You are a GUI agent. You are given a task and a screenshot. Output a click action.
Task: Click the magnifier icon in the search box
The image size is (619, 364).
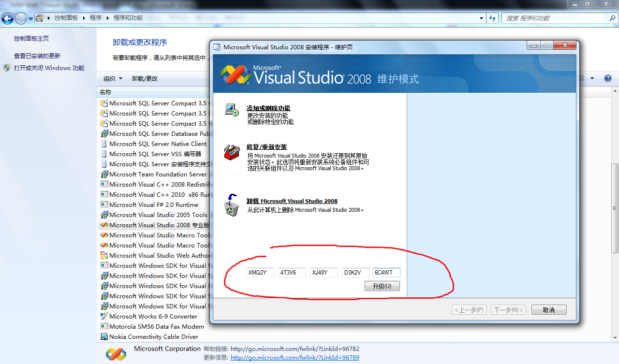click(x=612, y=18)
